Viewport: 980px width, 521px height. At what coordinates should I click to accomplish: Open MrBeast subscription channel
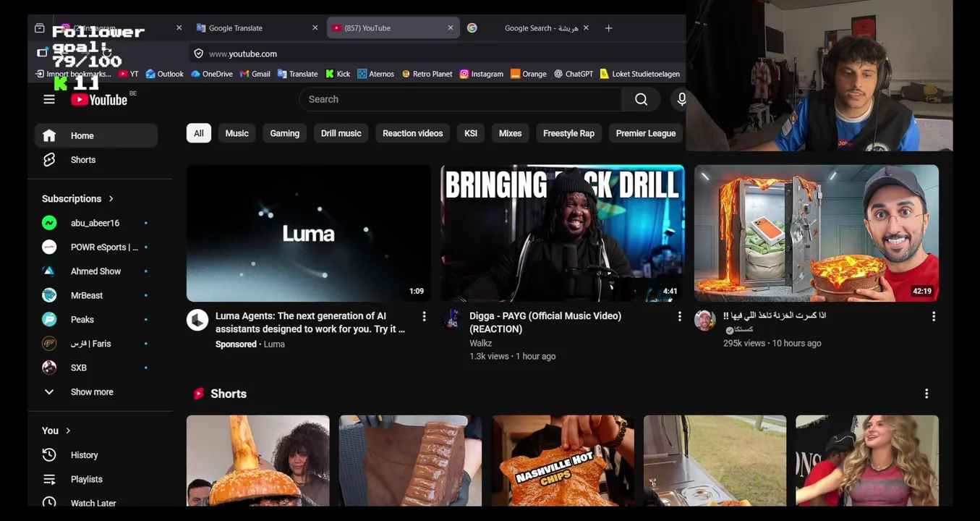[95, 295]
